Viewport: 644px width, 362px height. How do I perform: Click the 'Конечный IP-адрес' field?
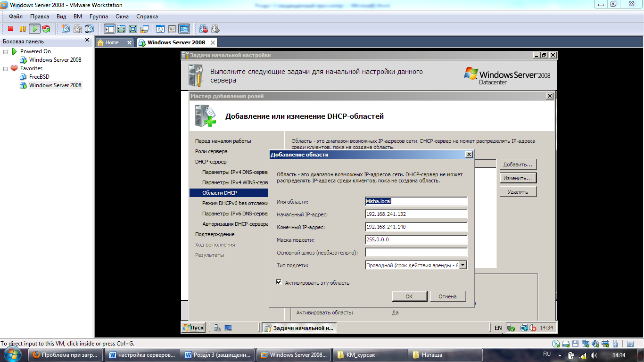[416, 227]
